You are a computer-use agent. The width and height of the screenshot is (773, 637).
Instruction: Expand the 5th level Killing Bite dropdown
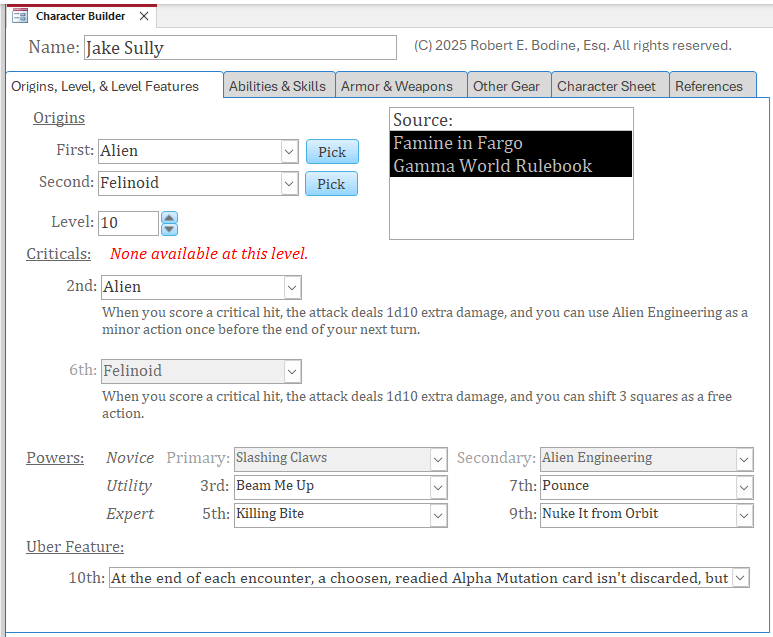[x=438, y=514]
